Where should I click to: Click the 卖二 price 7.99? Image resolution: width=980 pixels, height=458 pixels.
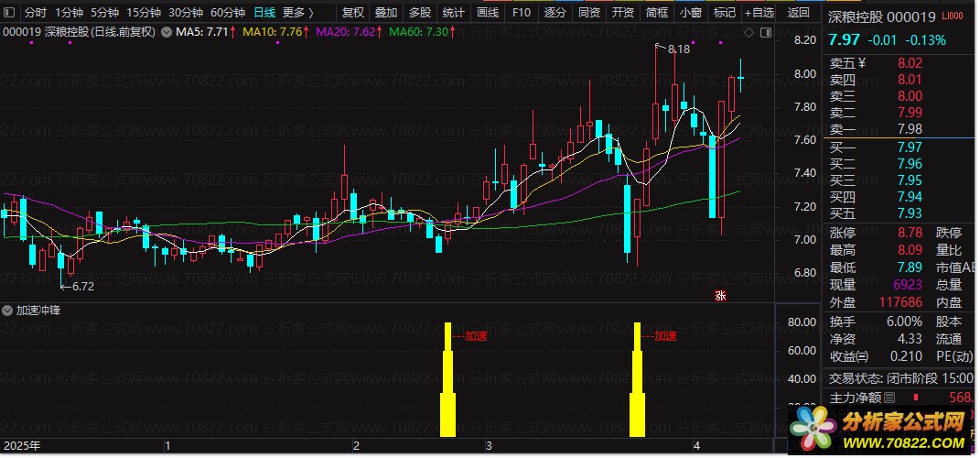click(910, 113)
